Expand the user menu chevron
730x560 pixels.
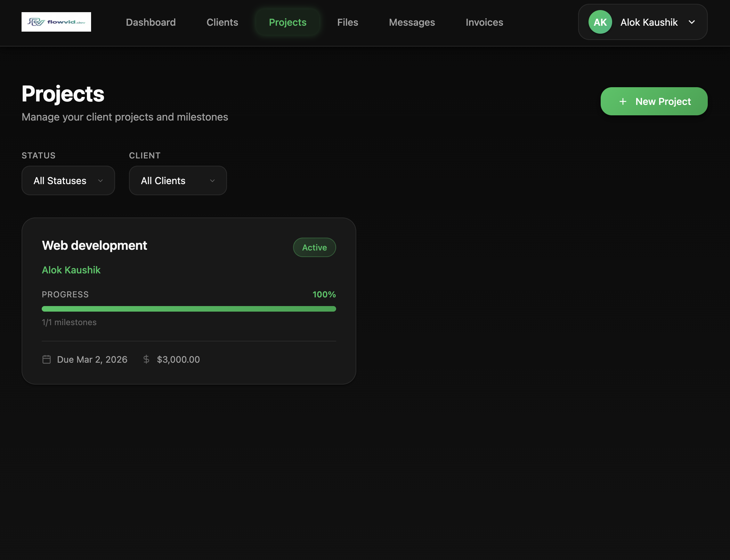pyautogui.click(x=692, y=22)
